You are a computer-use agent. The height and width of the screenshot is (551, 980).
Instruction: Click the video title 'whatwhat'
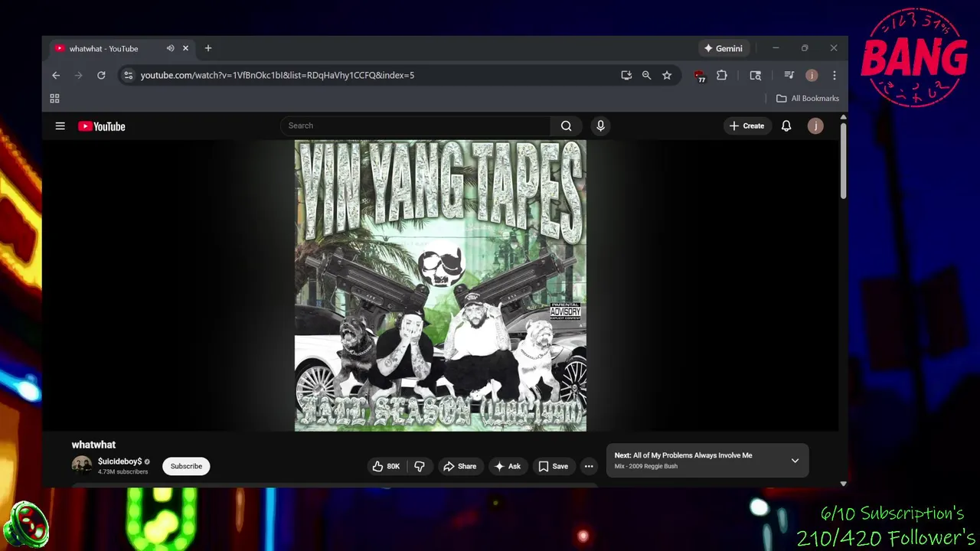coord(93,445)
